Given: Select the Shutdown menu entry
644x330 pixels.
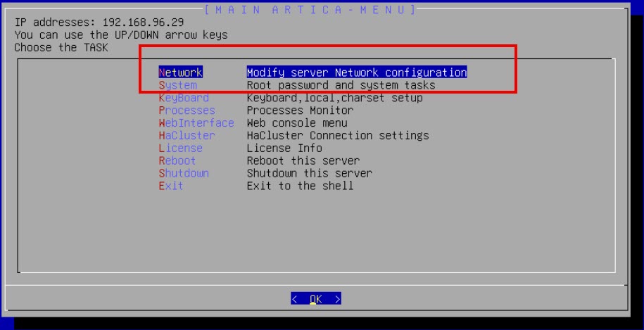Looking at the screenshot, I should [x=184, y=174].
